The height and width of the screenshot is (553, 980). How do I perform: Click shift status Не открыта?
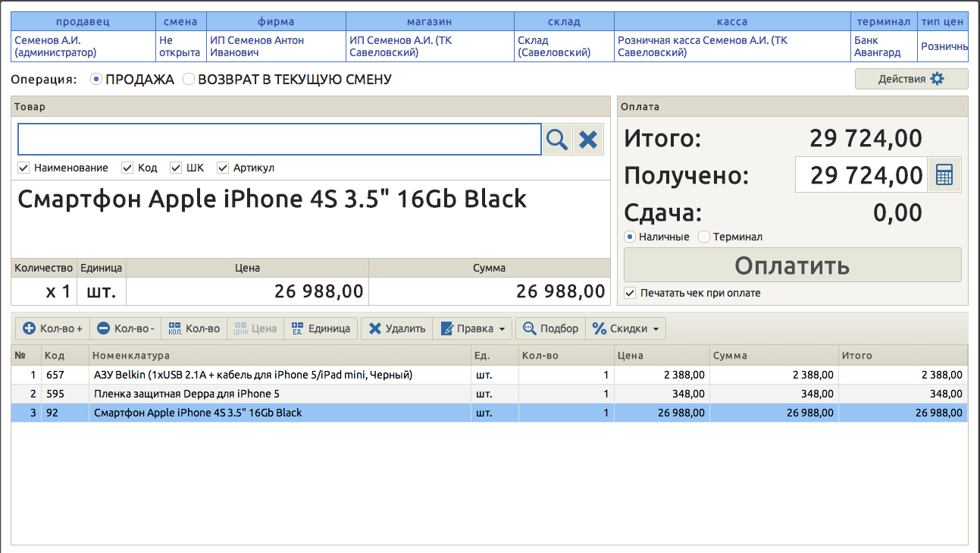tap(180, 46)
